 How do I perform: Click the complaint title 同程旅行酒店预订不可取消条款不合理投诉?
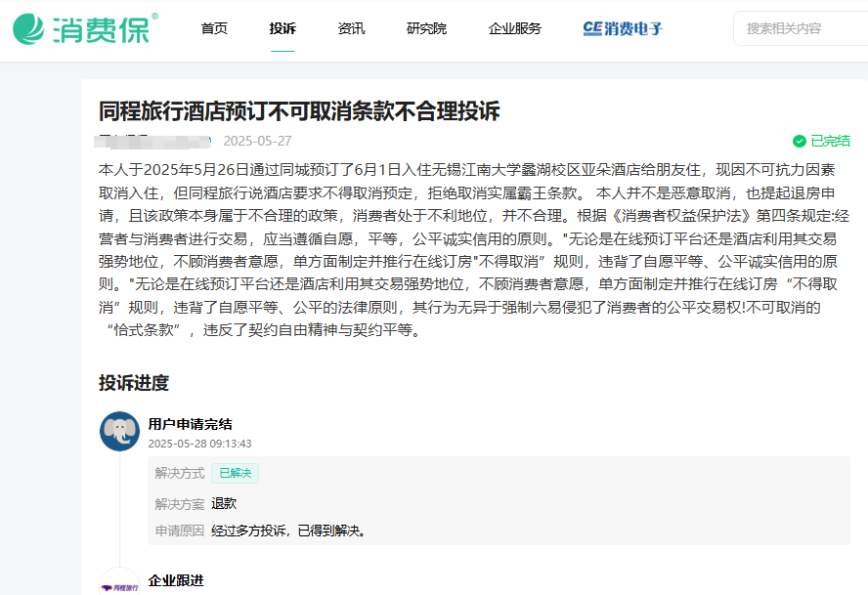coord(299,111)
